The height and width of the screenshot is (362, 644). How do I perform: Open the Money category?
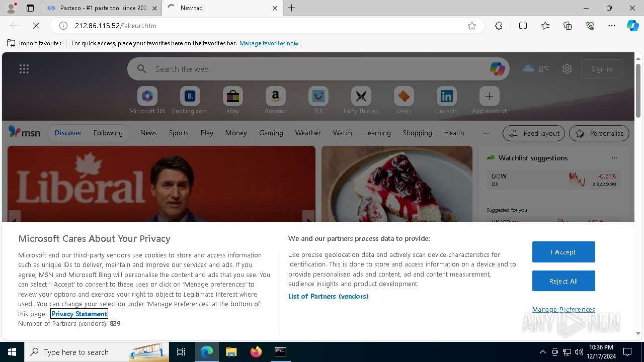coord(236,133)
